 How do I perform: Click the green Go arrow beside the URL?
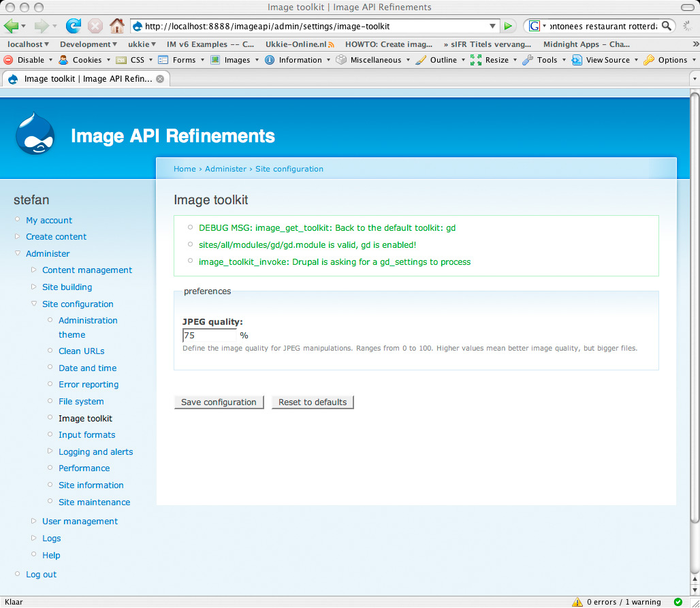click(508, 26)
